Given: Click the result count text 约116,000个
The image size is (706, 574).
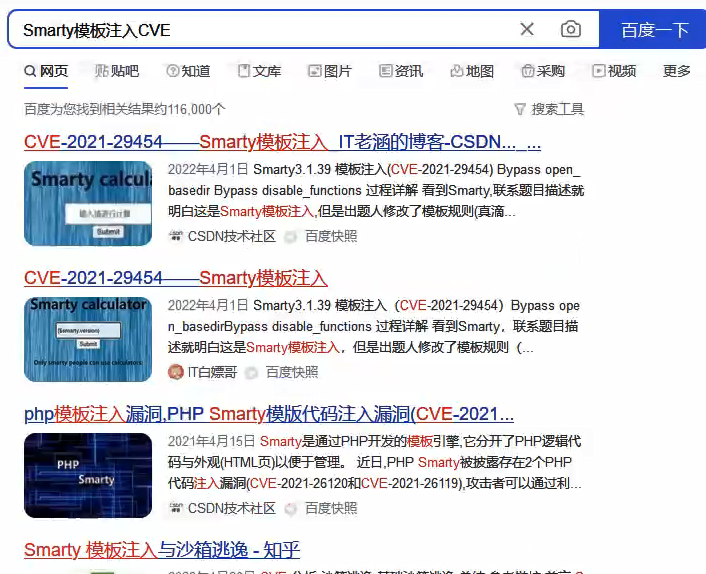Looking at the screenshot, I should coord(189,109).
